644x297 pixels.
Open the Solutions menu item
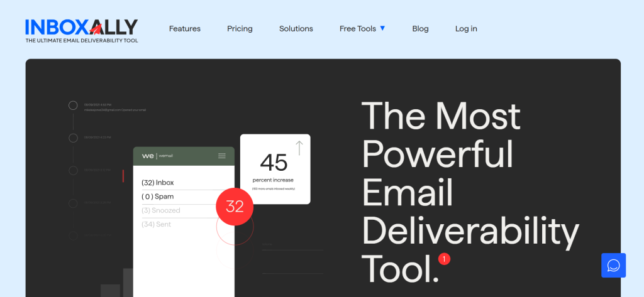click(x=296, y=29)
